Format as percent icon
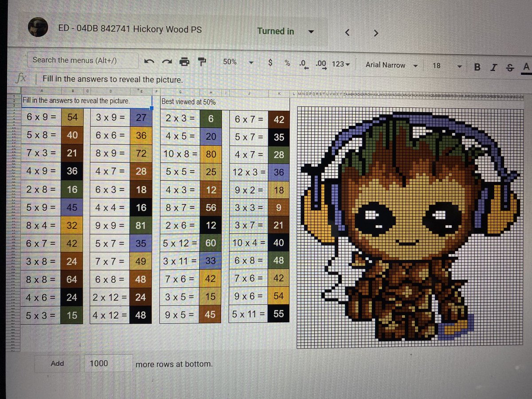The width and height of the screenshot is (532, 399). pyautogui.click(x=287, y=63)
